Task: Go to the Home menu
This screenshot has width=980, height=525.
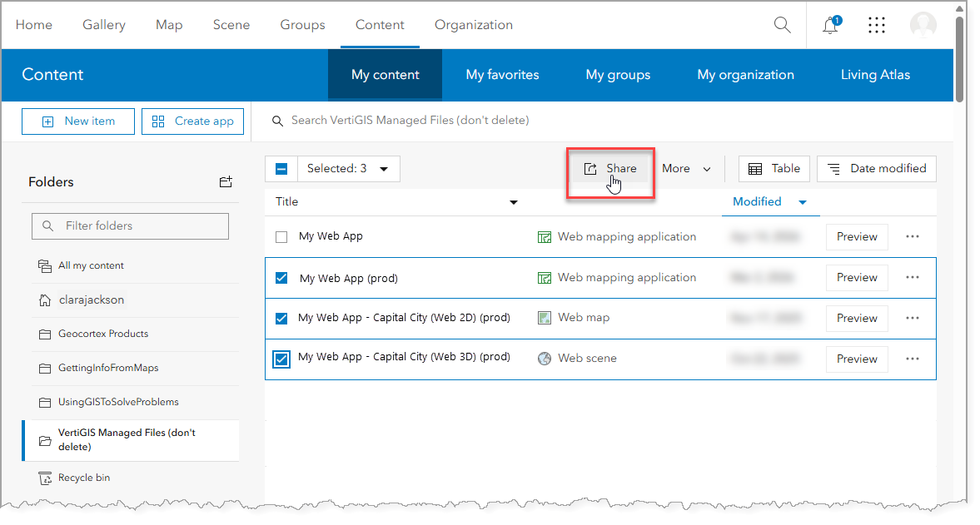Action: click(34, 25)
